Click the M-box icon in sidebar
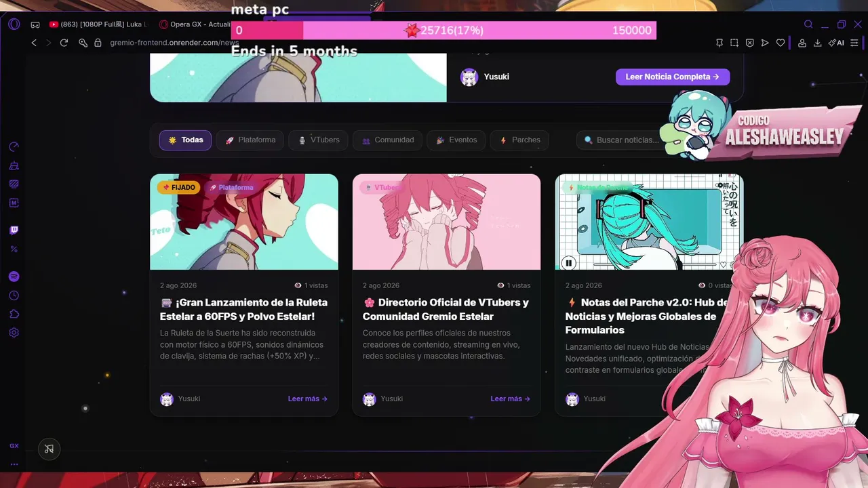Viewport: 868px width, 488px height. pyautogui.click(x=14, y=203)
